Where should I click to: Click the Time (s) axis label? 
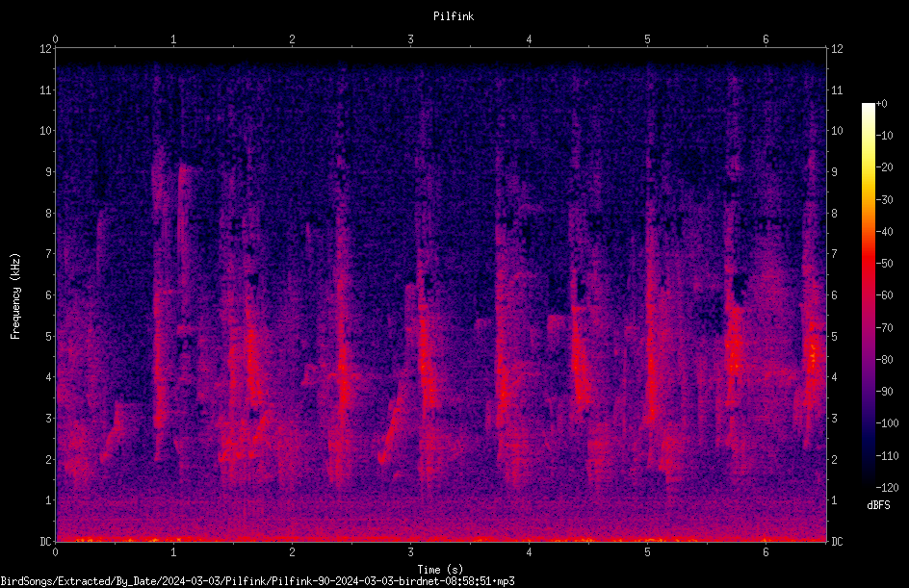[x=441, y=570]
